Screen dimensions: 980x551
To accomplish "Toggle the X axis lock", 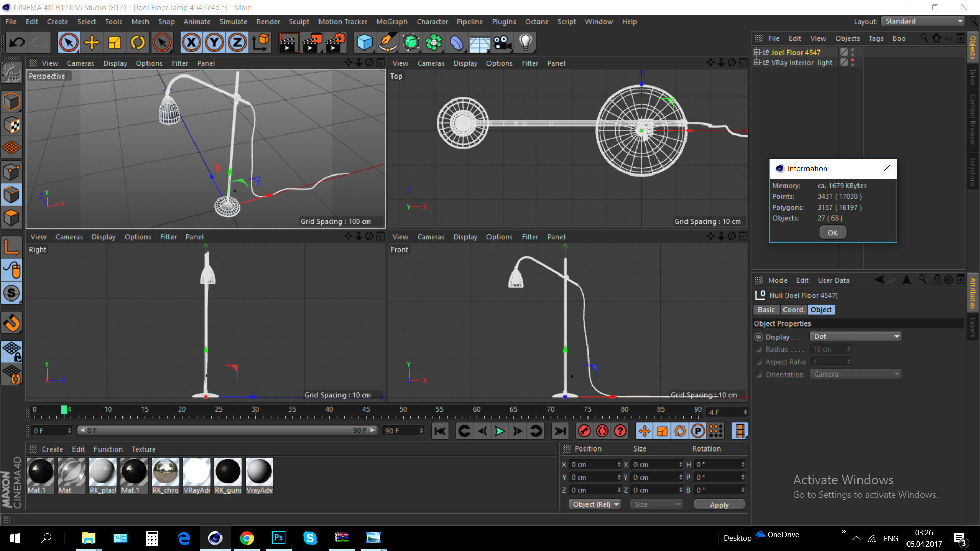I will click(191, 42).
